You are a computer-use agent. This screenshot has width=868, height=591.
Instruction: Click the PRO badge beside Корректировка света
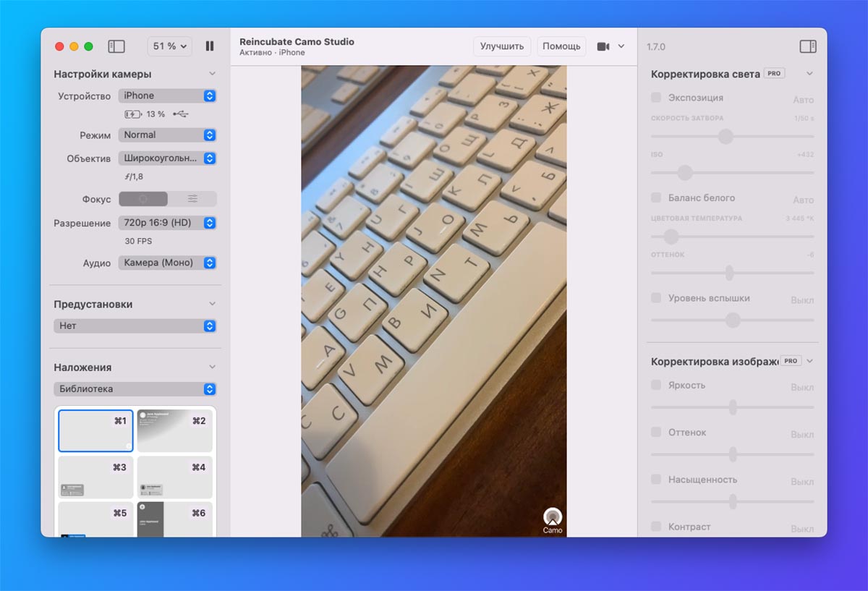point(774,74)
